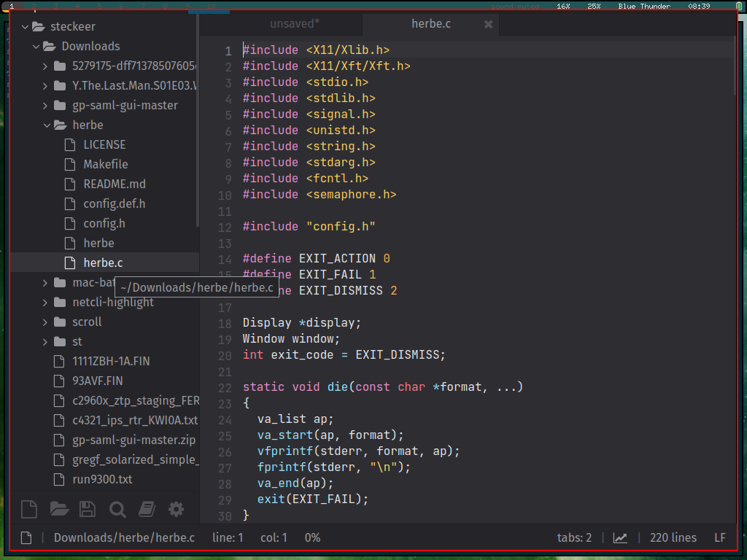Click the "sound muted" status in the top bar
Screen dimensions: 747x560
[x=516, y=6]
